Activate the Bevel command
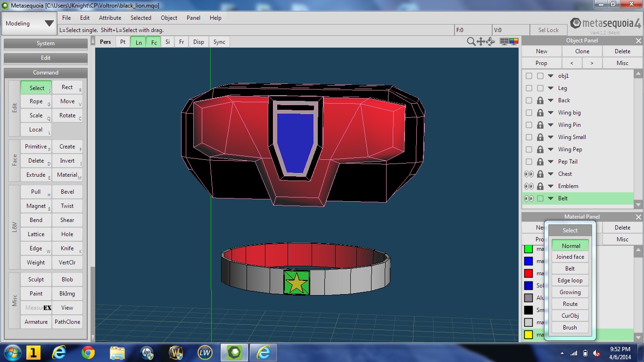 point(67,192)
